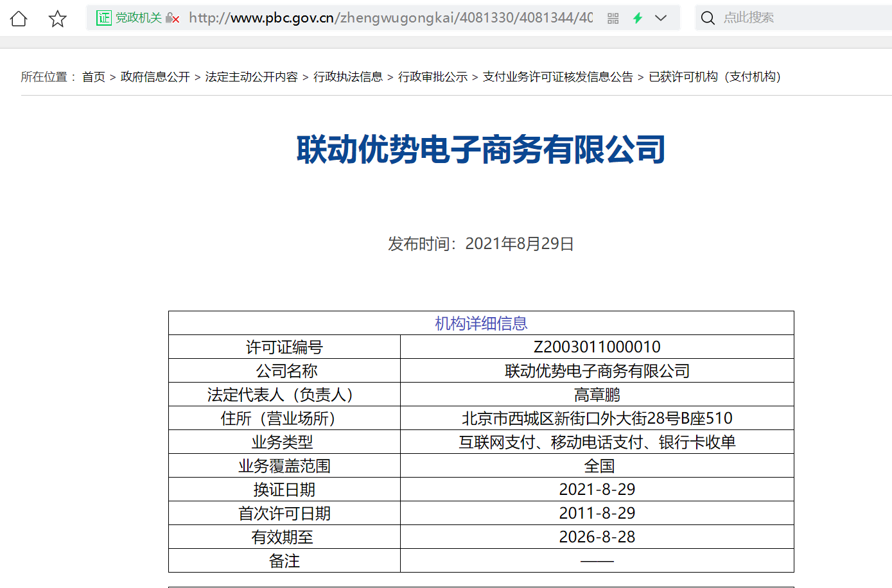Screen dimensions: 892x588
Task: Select 互联网支付、移动电话支付、银行卡收单 cell
Action: click(597, 442)
